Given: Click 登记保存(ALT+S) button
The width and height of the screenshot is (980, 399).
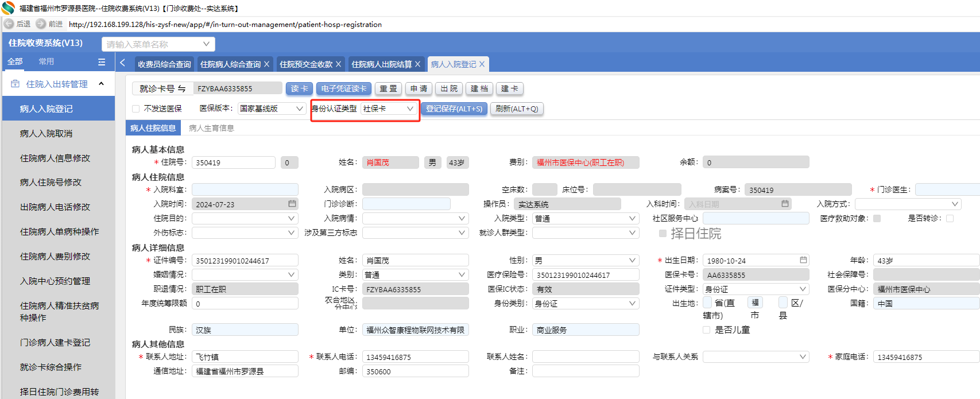Looking at the screenshot, I should pyautogui.click(x=454, y=109).
